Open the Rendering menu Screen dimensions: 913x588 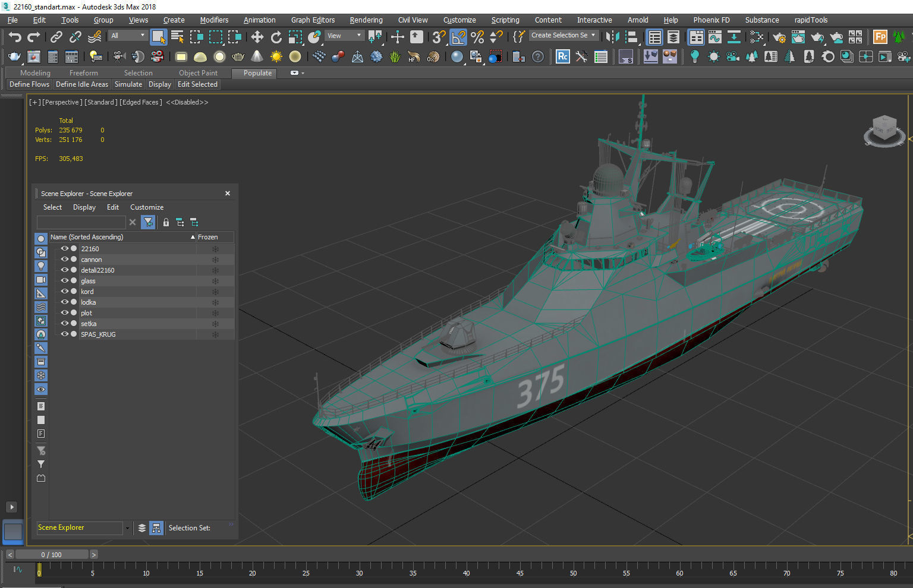(366, 20)
